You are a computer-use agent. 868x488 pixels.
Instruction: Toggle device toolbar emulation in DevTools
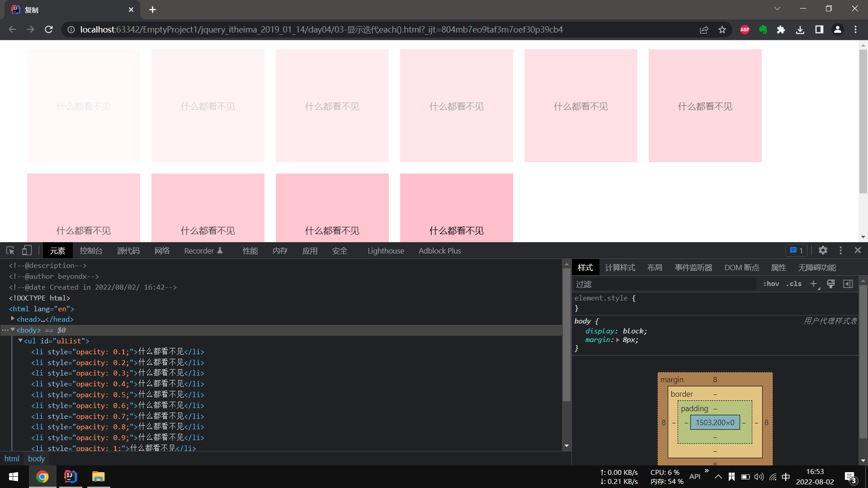coord(27,250)
